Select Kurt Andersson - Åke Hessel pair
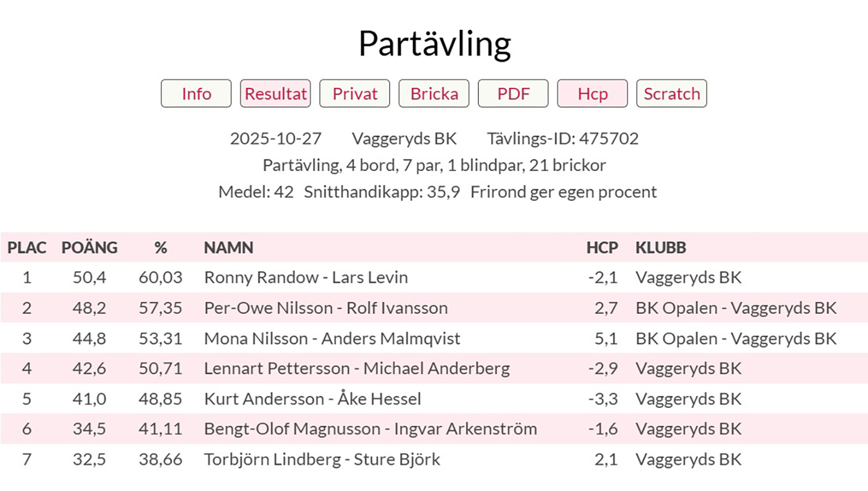The image size is (868, 491). (x=312, y=399)
